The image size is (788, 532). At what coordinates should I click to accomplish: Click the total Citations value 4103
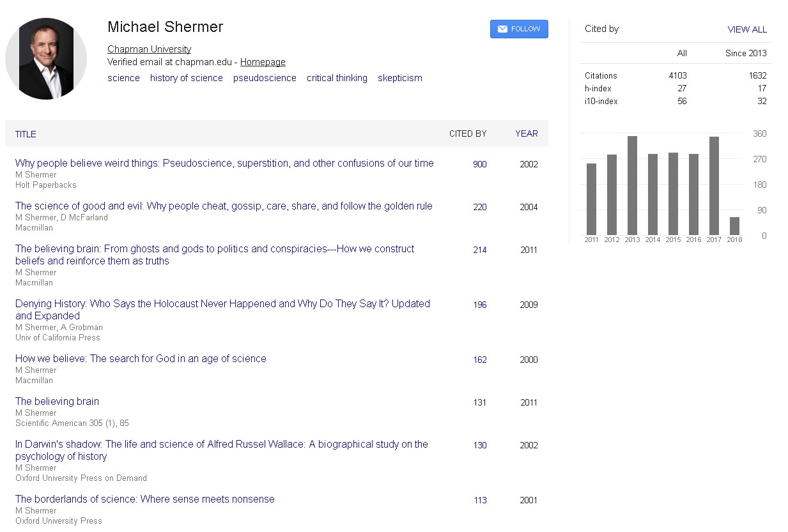coord(677,75)
